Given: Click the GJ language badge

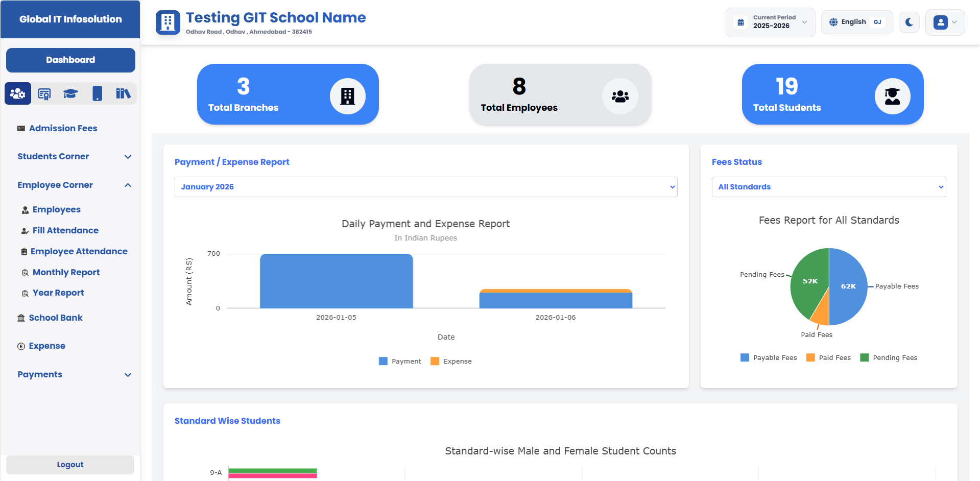Looking at the screenshot, I should coord(877,22).
